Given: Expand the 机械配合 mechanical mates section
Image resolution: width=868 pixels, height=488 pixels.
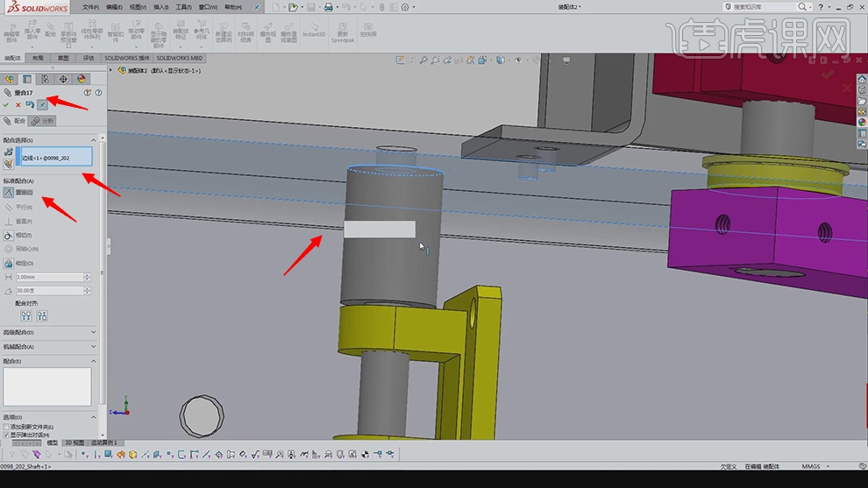Looking at the screenshot, I should [94, 347].
